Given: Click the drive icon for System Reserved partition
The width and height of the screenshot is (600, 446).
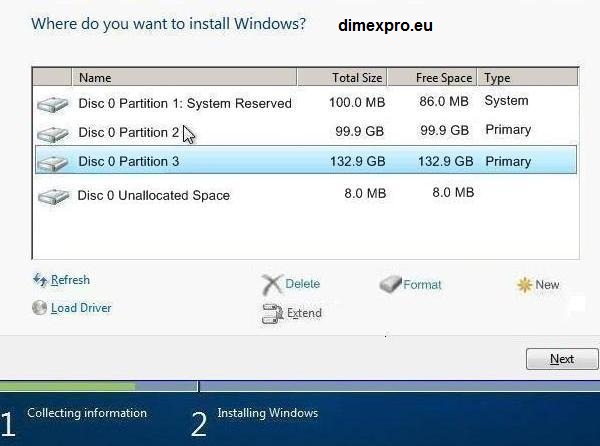Looking at the screenshot, I should coord(53,104).
